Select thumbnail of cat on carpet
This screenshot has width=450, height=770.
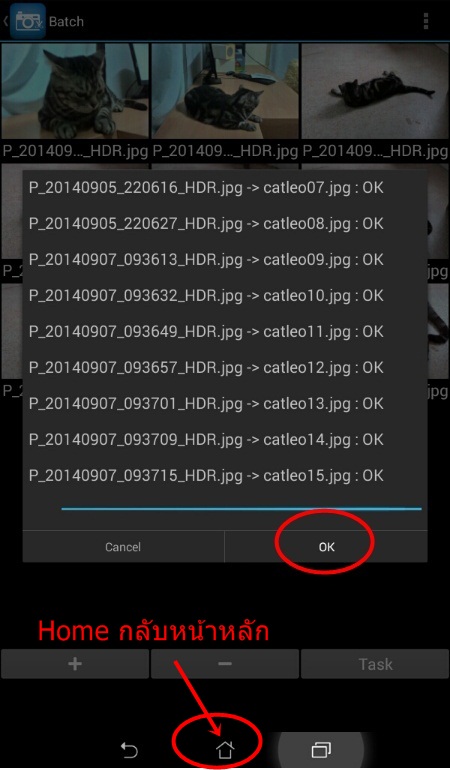(x=375, y=91)
